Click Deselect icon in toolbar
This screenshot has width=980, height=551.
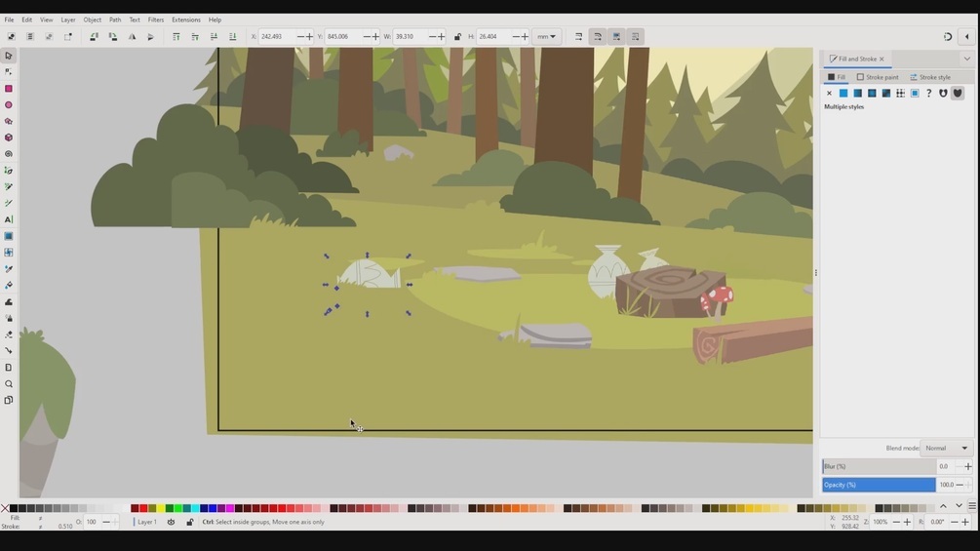(x=49, y=37)
